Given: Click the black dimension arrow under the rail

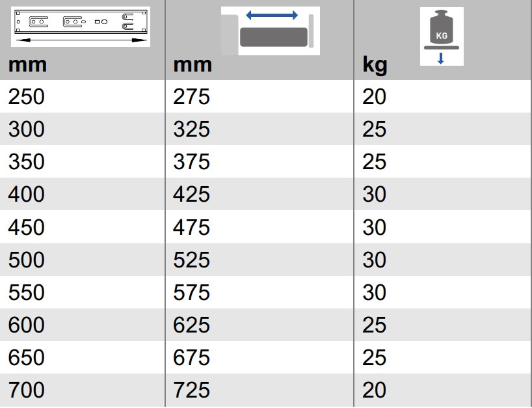Looking at the screenshot, I should pos(81,40).
